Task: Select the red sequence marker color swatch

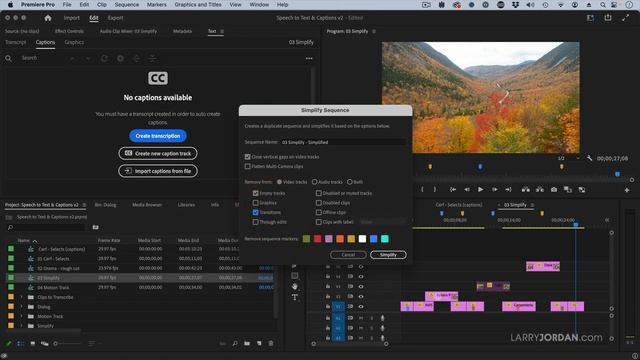Action: 318,239
